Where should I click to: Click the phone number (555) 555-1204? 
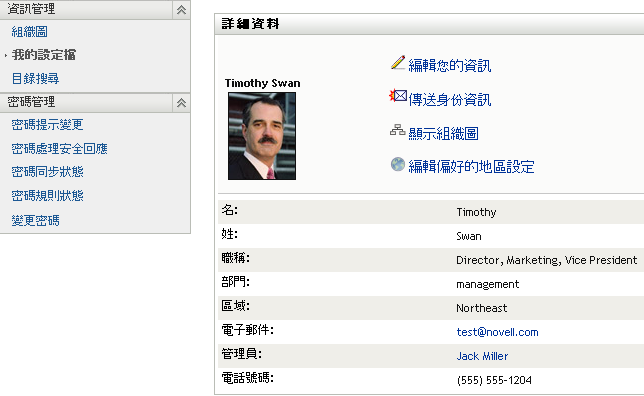tap(494, 380)
